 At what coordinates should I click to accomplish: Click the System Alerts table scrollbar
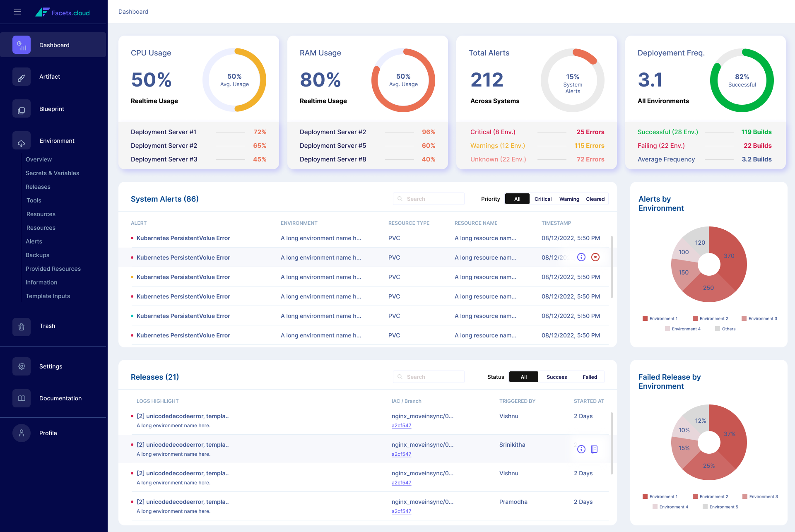[612, 267]
